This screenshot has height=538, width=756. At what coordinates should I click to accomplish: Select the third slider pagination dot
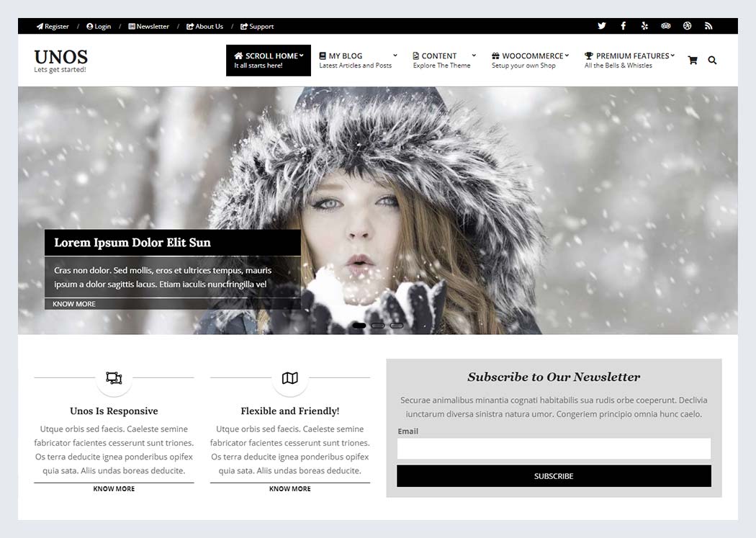tap(396, 326)
